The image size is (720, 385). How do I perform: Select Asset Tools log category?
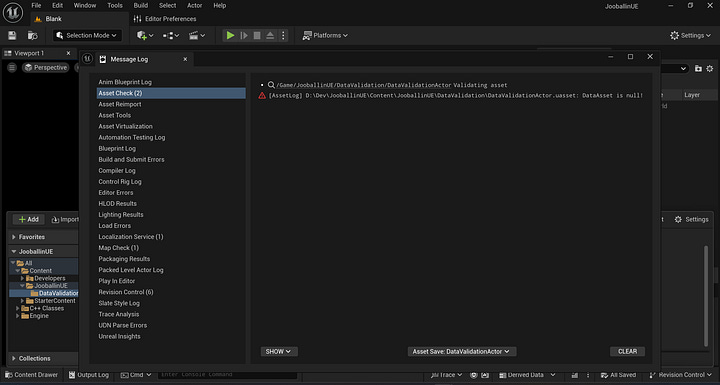coord(114,115)
